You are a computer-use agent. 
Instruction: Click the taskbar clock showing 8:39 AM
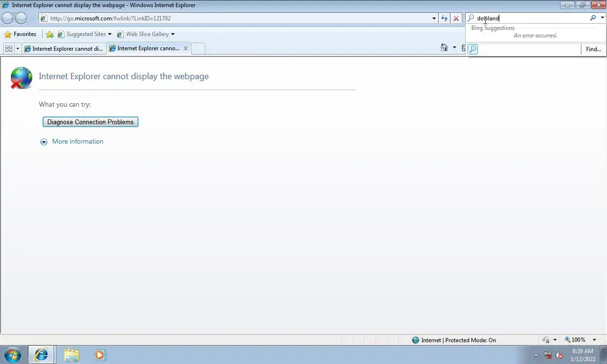pos(583,355)
